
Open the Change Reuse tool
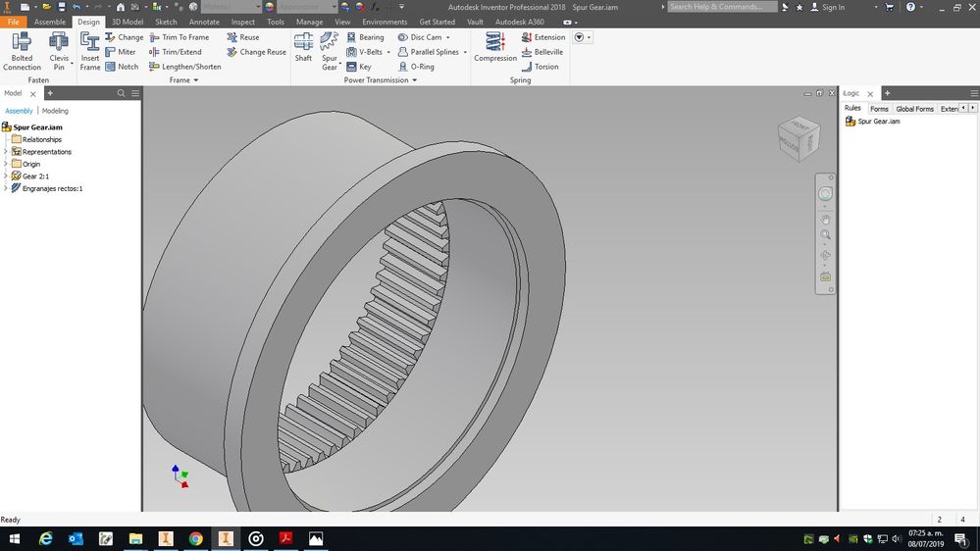256,52
